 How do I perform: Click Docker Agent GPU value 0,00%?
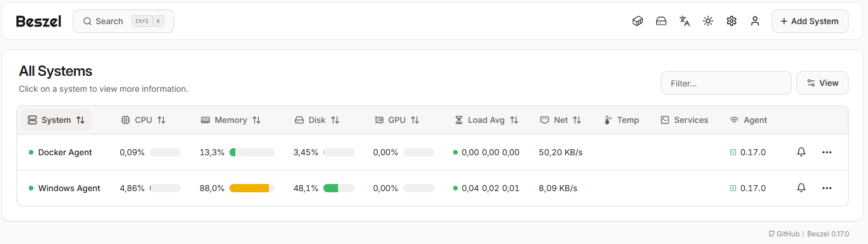click(386, 152)
